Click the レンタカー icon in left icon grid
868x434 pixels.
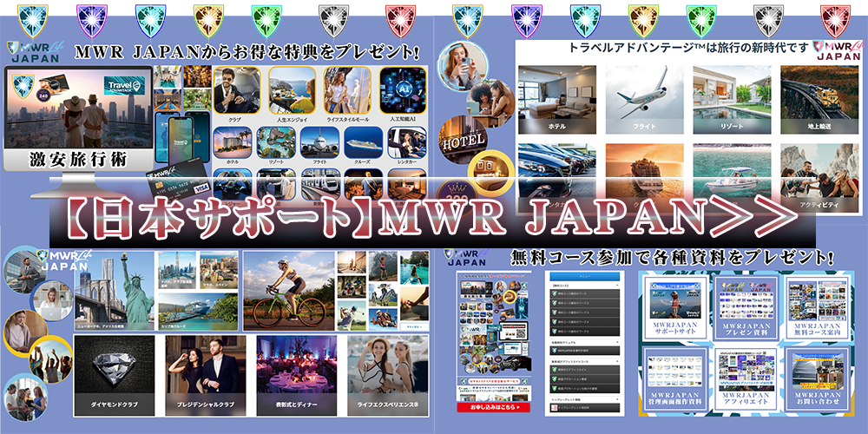pyautogui.click(x=405, y=146)
